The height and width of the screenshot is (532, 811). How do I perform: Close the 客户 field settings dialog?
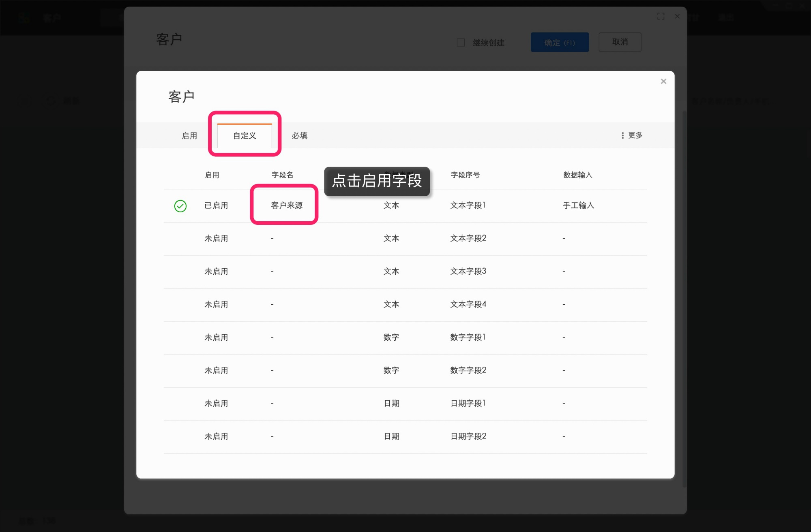(663, 81)
